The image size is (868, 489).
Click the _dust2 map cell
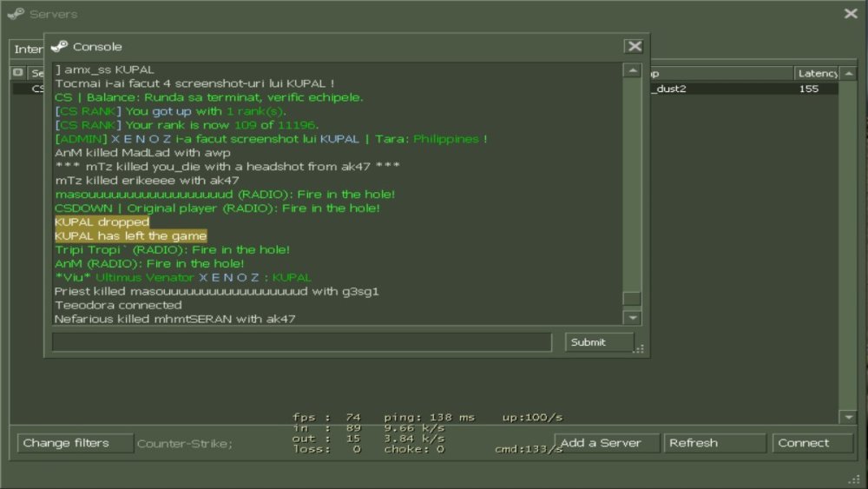tap(668, 89)
